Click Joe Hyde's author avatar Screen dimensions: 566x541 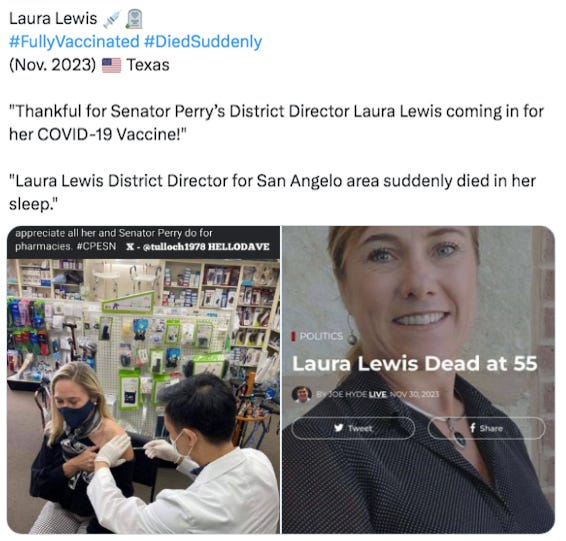click(302, 394)
